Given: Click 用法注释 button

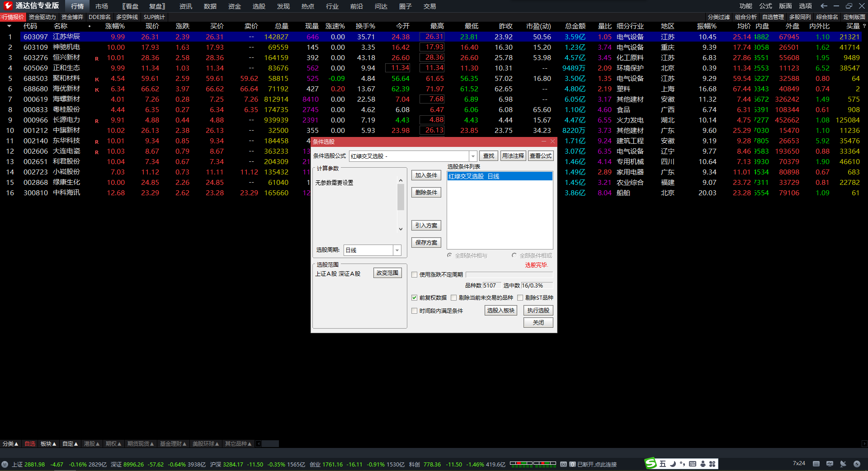Looking at the screenshot, I should 513,156.
